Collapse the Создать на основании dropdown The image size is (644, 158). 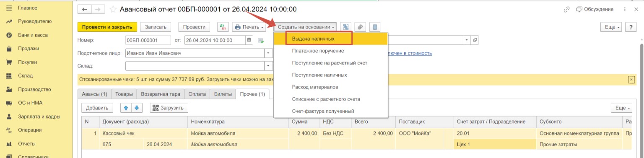point(305,27)
